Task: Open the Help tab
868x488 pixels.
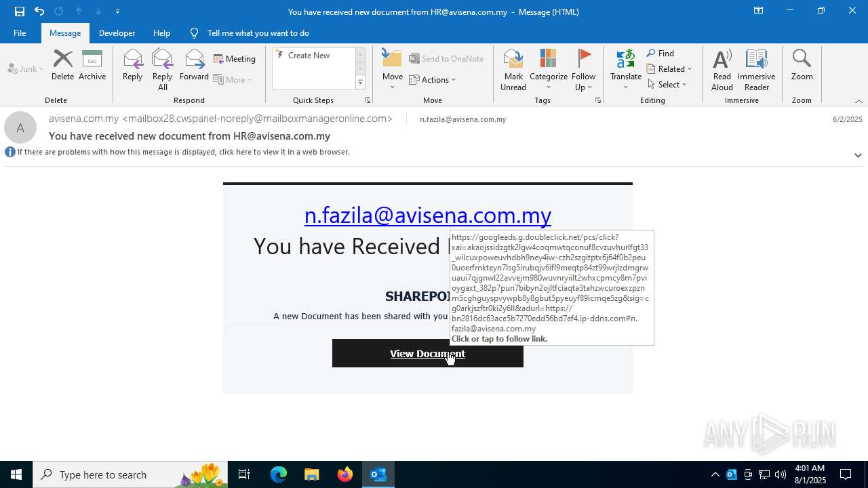Action: coord(161,33)
